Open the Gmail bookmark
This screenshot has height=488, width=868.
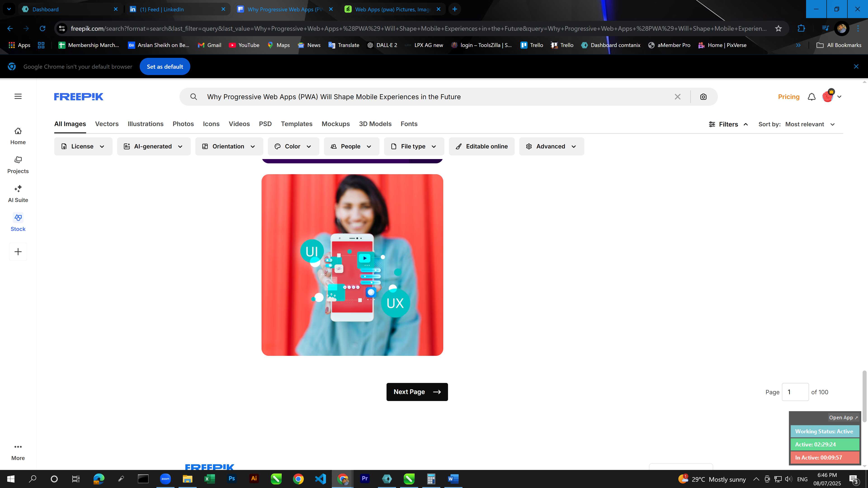click(x=210, y=45)
